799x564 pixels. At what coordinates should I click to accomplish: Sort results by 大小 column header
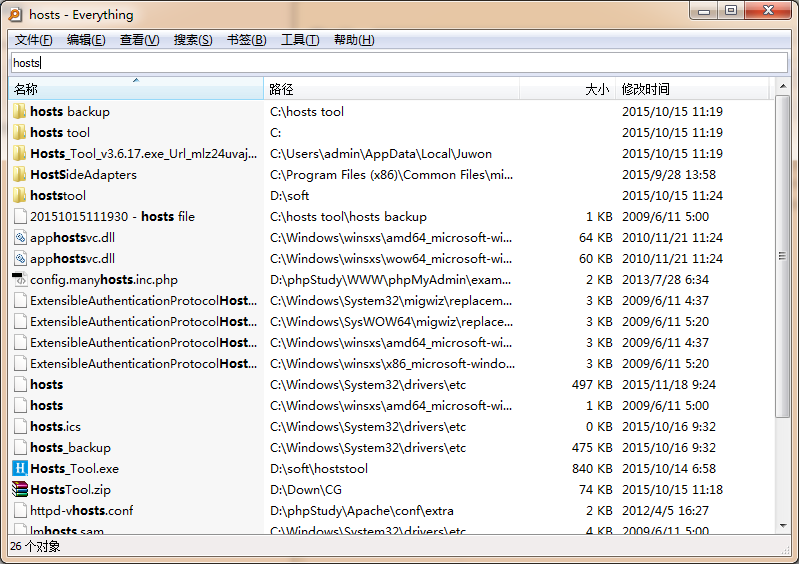coord(567,89)
